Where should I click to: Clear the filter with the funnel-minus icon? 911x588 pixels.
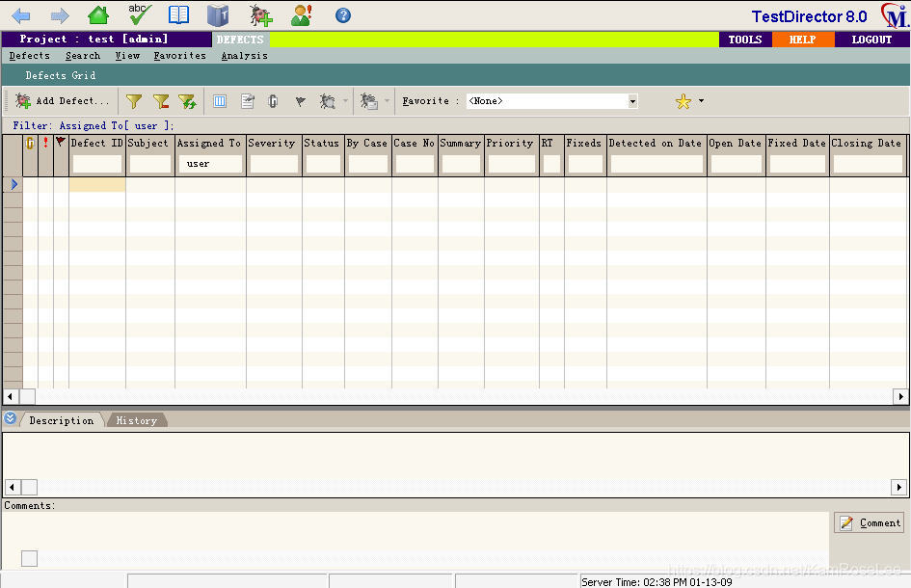coord(161,101)
